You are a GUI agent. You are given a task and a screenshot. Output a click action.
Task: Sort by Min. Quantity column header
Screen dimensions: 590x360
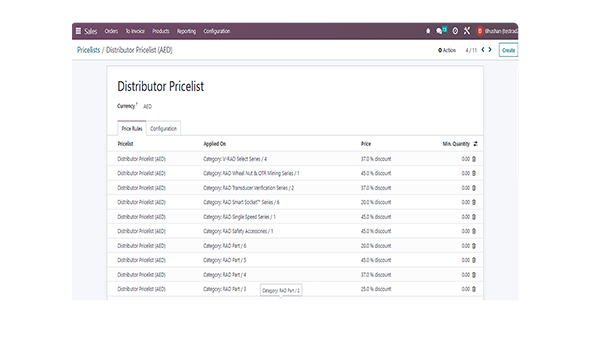point(456,144)
